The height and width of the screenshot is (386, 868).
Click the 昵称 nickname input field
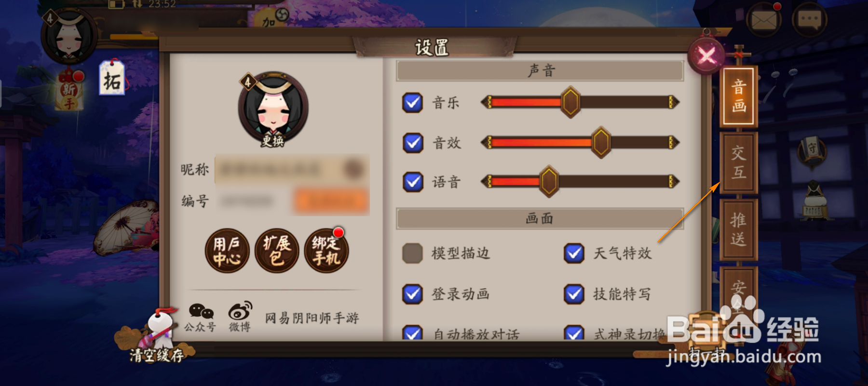tap(292, 169)
